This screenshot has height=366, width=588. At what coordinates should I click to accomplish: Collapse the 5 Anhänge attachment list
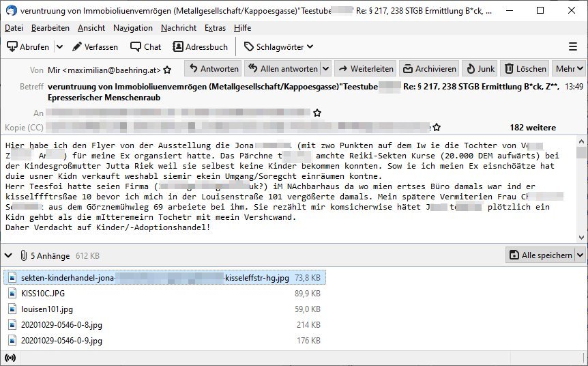click(x=9, y=255)
